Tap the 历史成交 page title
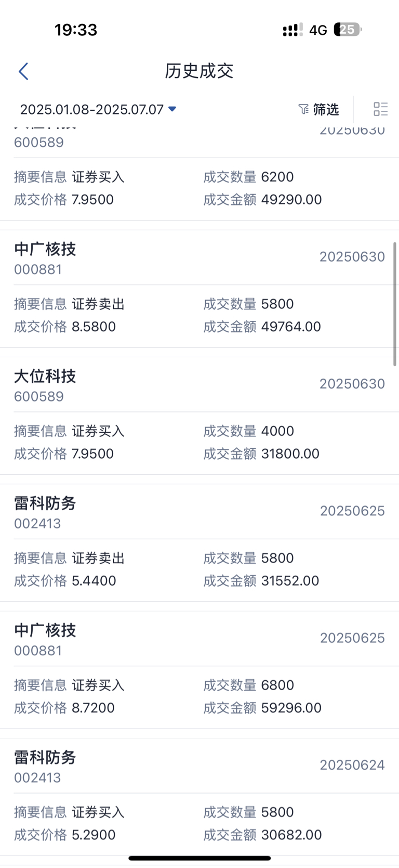Image resolution: width=399 pixels, height=868 pixels. coord(199,71)
